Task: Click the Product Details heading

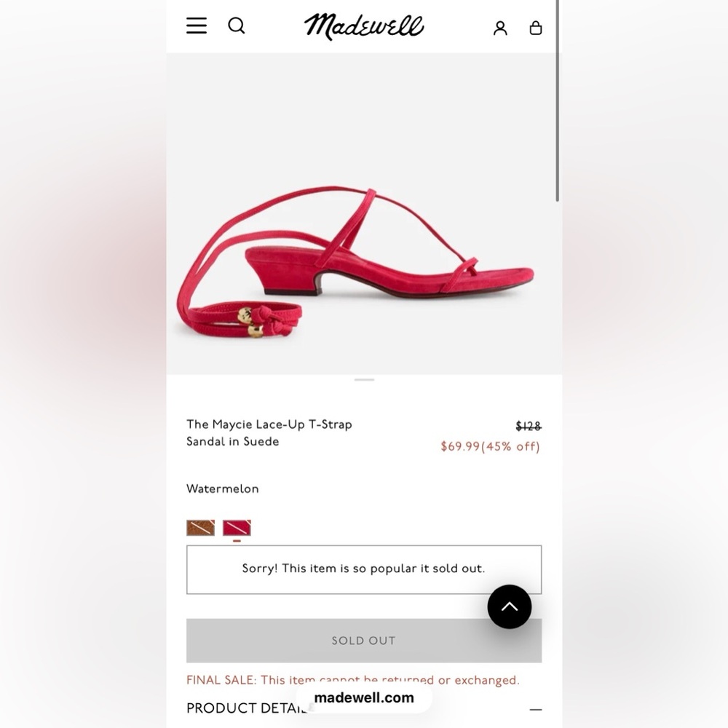Action: coord(246,708)
